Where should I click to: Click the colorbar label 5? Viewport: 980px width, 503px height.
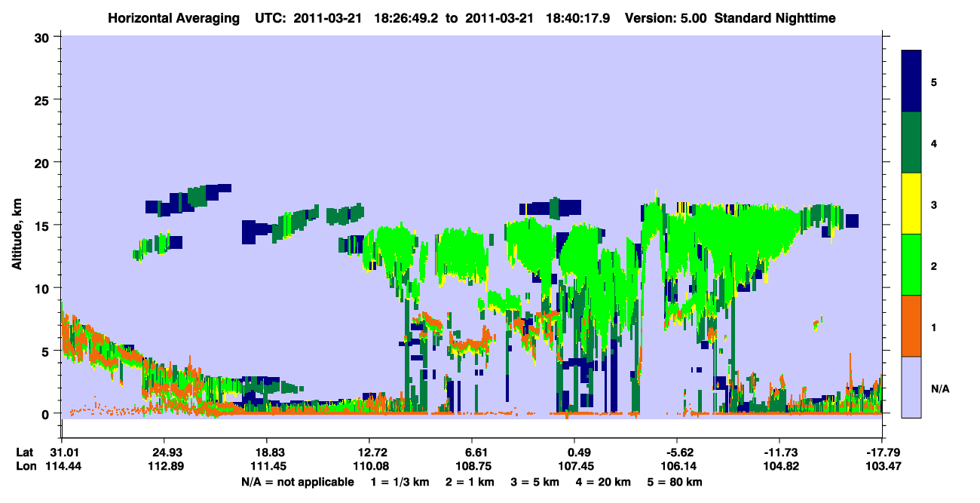click(934, 81)
